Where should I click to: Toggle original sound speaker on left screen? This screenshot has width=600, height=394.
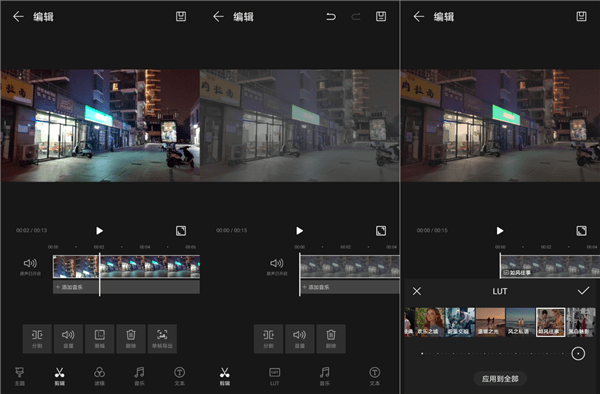click(x=30, y=263)
